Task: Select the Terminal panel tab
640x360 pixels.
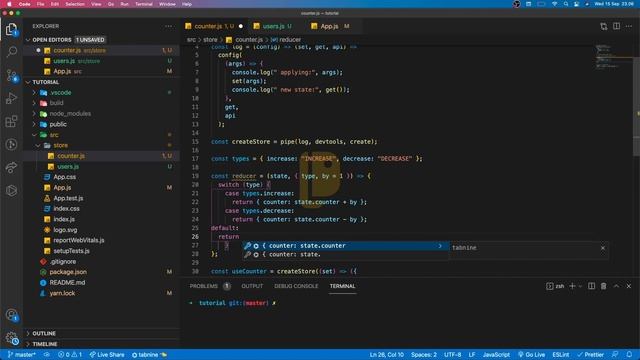Action: 342,286
